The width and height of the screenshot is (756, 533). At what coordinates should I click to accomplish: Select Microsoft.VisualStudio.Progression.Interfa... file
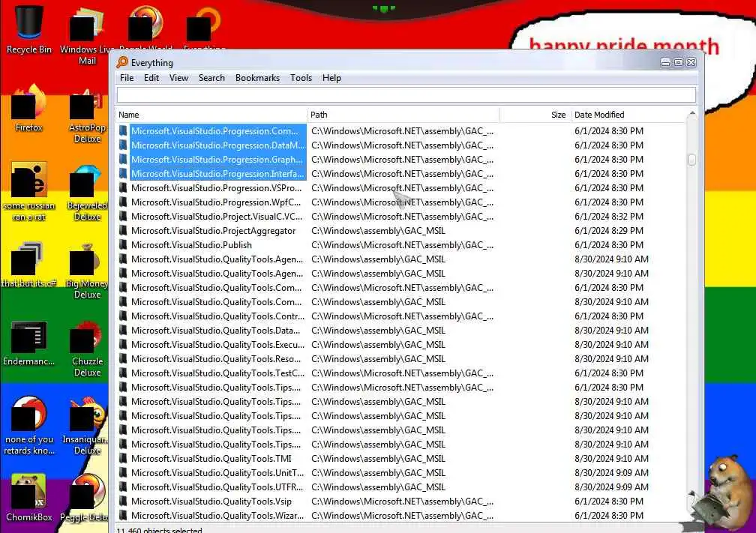(x=217, y=173)
